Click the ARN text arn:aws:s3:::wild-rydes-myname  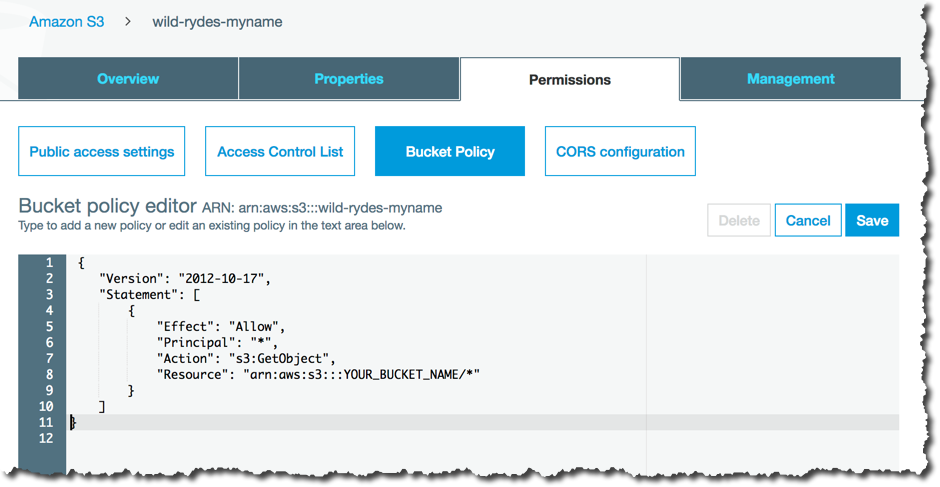tap(341, 208)
